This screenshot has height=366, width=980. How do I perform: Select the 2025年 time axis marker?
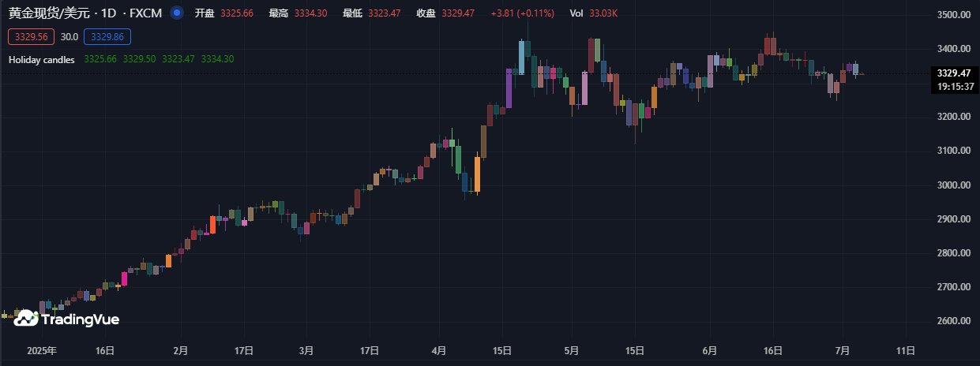pyautogui.click(x=42, y=350)
